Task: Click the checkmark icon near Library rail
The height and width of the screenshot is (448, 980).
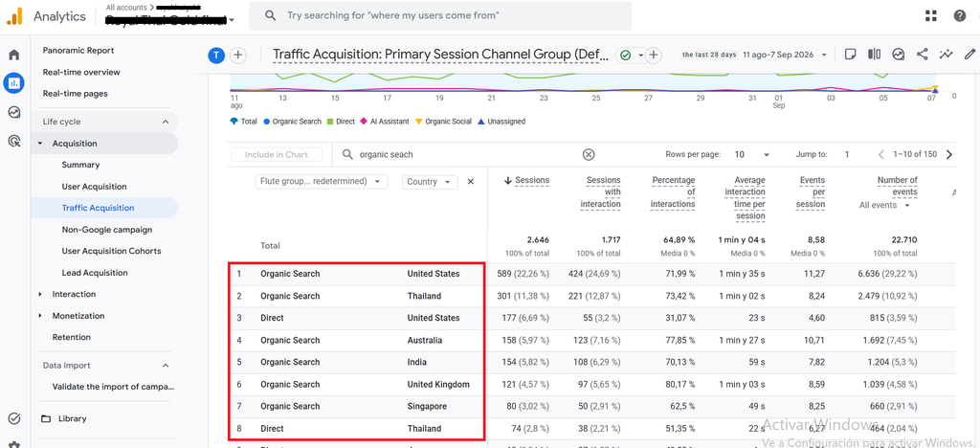Action: pos(13,418)
